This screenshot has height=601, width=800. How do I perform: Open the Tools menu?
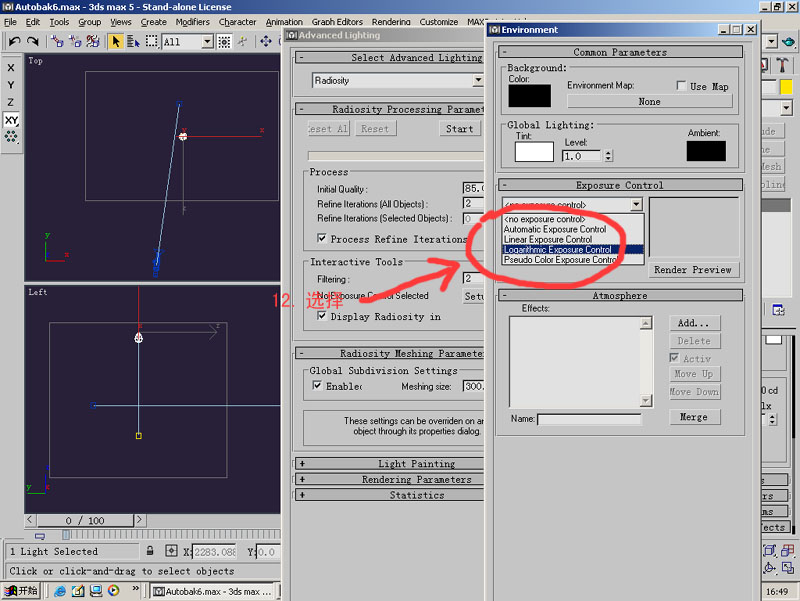tap(59, 22)
